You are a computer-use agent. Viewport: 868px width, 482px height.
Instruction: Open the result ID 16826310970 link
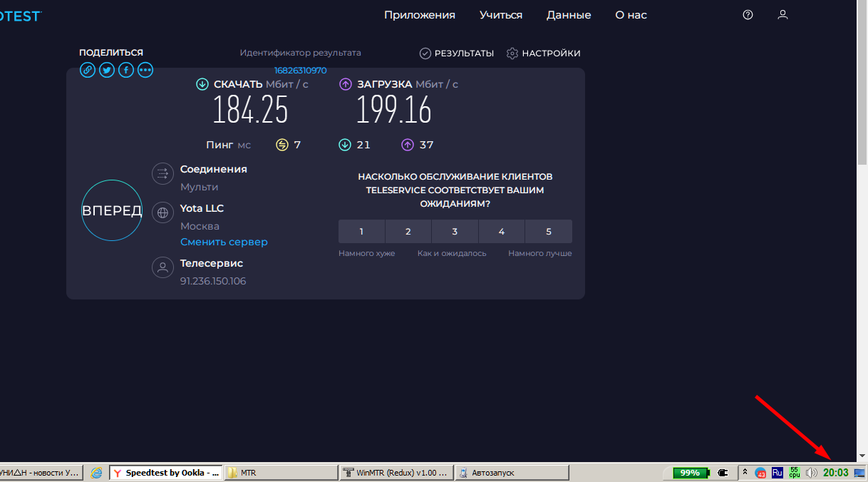point(300,71)
